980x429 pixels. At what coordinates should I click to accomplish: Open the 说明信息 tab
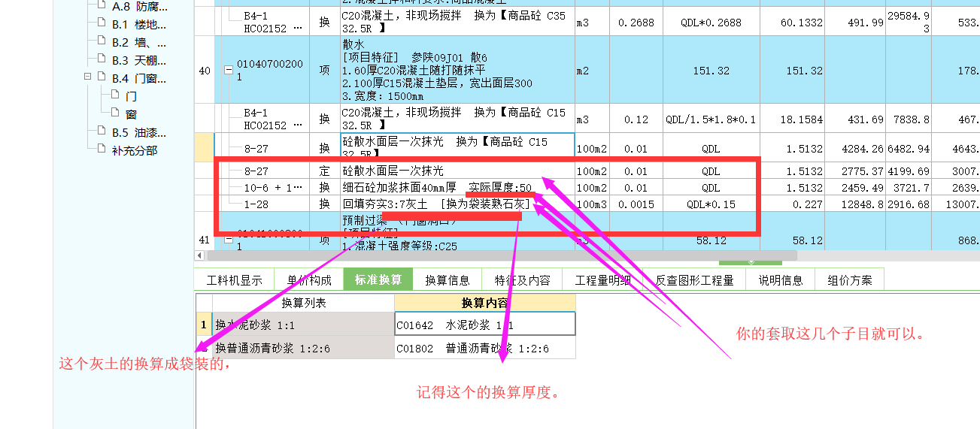pyautogui.click(x=781, y=280)
